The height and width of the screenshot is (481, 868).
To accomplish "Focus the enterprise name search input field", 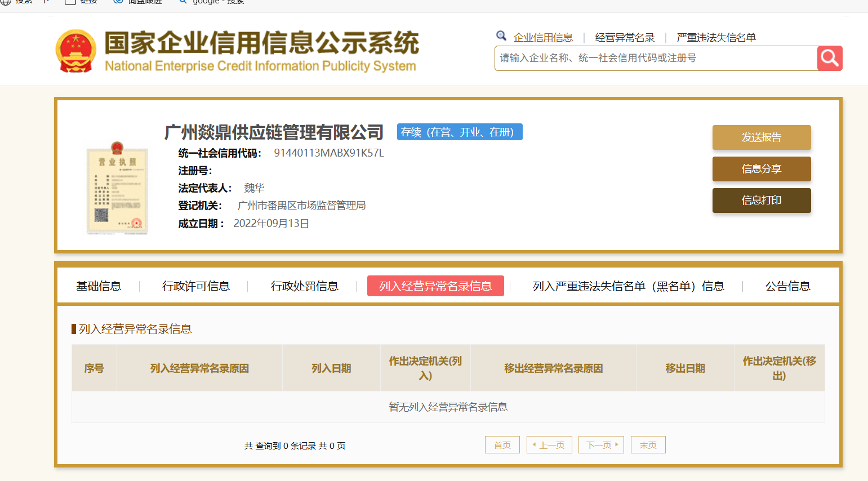I will (x=656, y=58).
